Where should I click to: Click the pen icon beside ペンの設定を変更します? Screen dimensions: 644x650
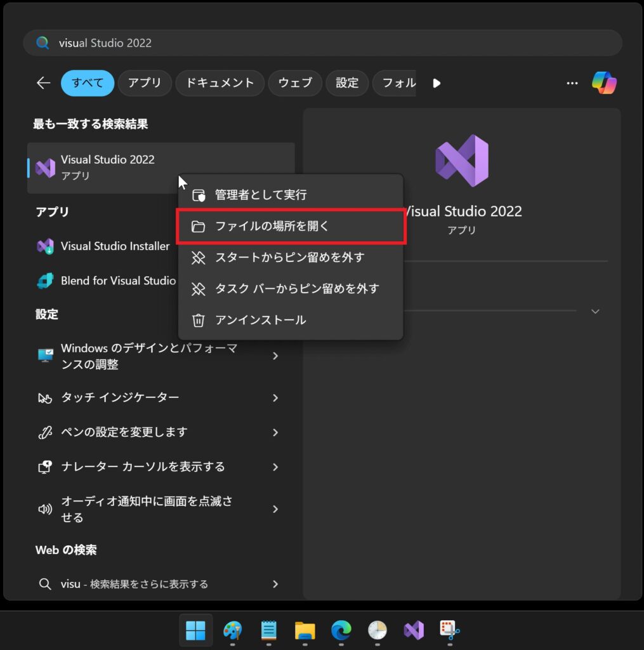45,432
